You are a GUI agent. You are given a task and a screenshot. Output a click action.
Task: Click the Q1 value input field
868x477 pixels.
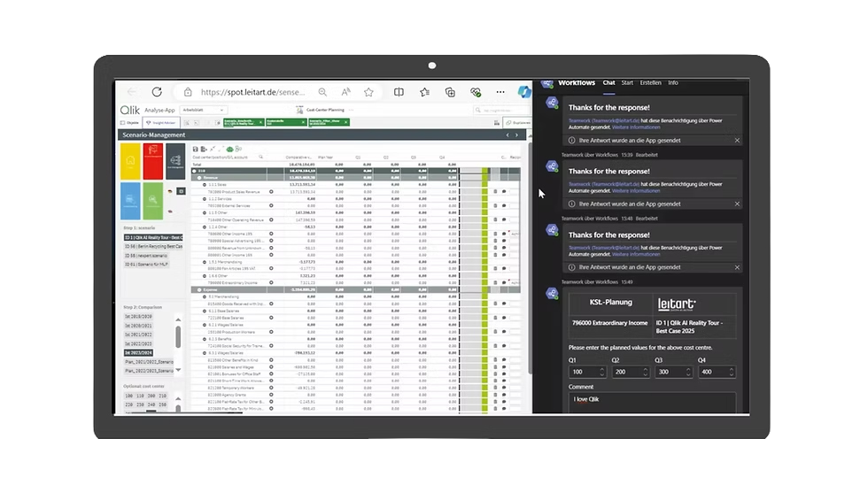582,372
